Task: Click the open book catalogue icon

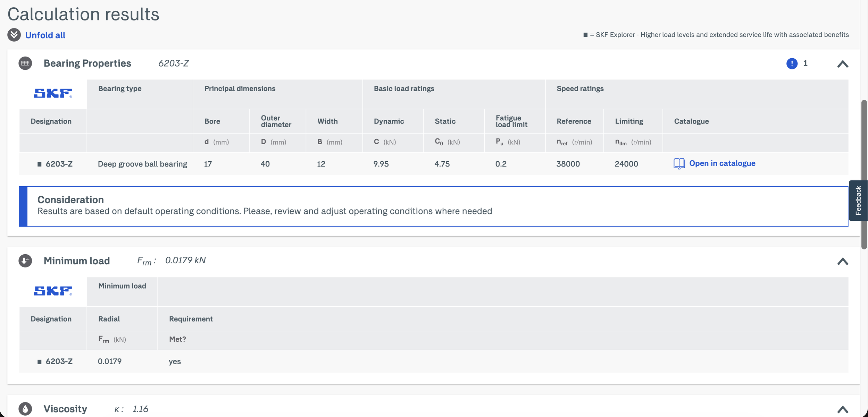Action: click(x=679, y=163)
